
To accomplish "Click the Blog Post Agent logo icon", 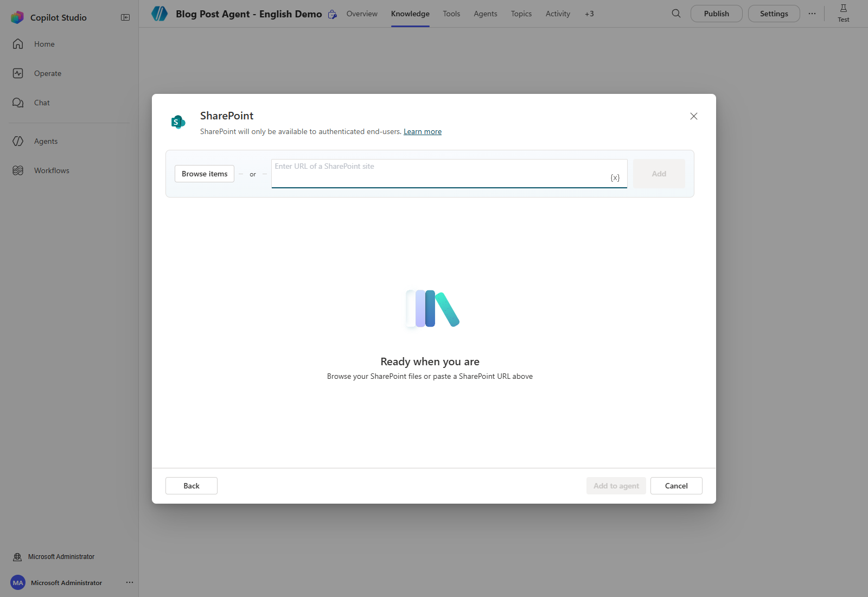I will [x=159, y=14].
